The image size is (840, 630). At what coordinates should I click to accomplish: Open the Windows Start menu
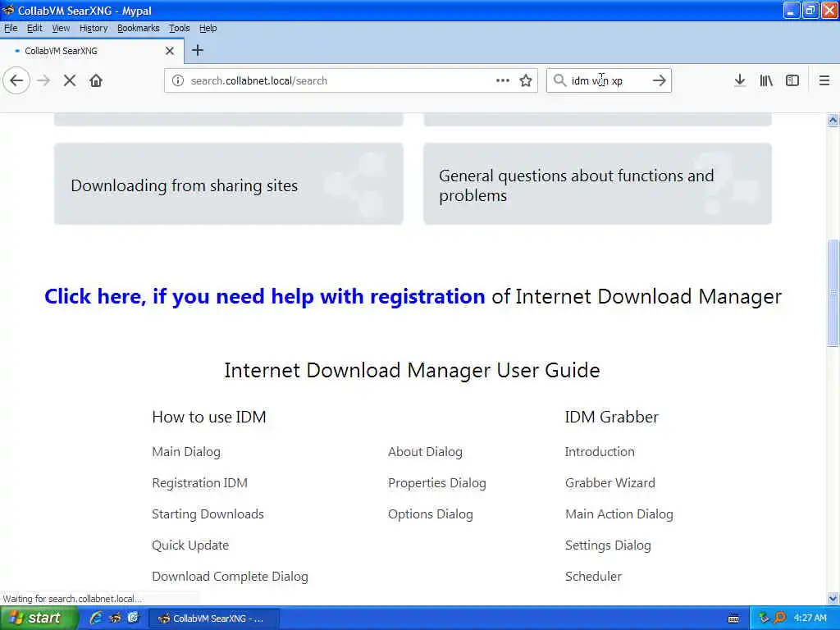(x=38, y=619)
